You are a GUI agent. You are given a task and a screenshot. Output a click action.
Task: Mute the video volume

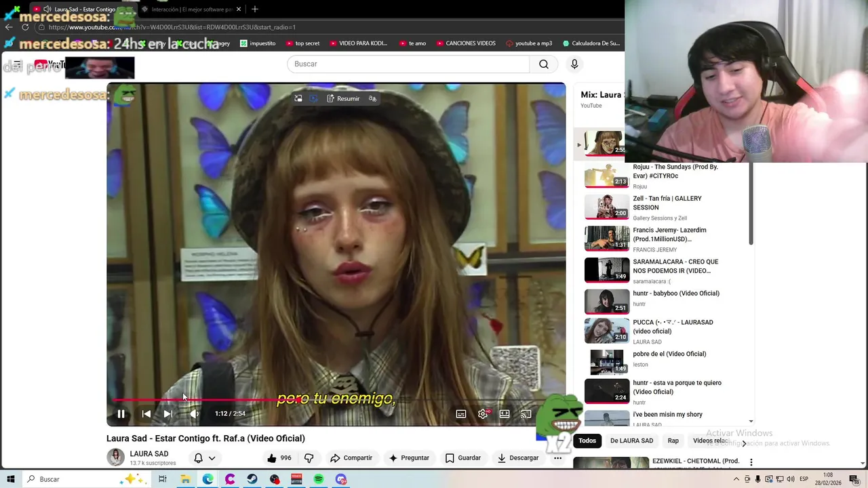[x=194, y=413]
